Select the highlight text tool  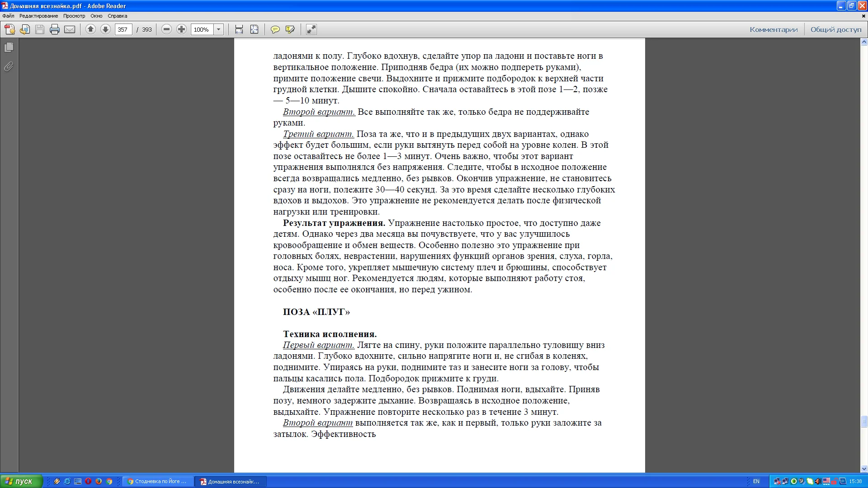(290, 29)
